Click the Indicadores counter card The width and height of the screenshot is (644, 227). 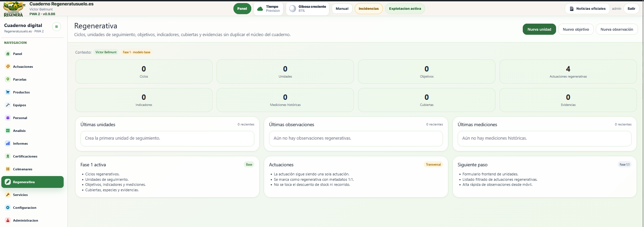tap(144, 100)
